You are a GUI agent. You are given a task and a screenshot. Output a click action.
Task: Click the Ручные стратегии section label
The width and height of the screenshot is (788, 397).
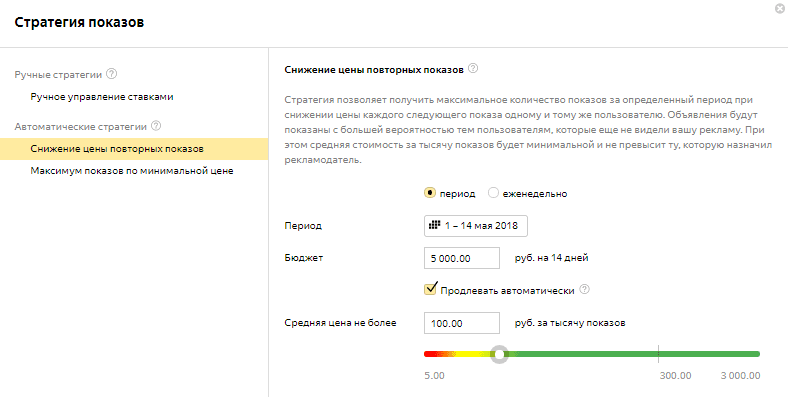[58, 75]
